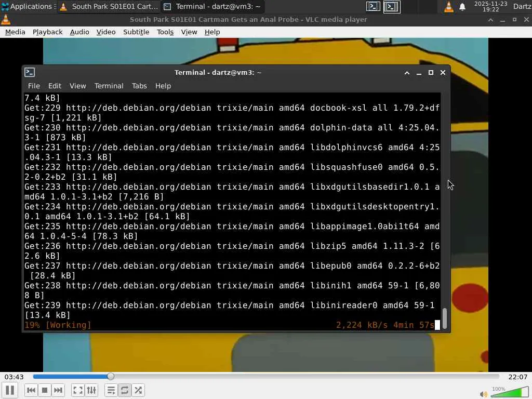Open Terminal View menu

click(x=78, y=86)
